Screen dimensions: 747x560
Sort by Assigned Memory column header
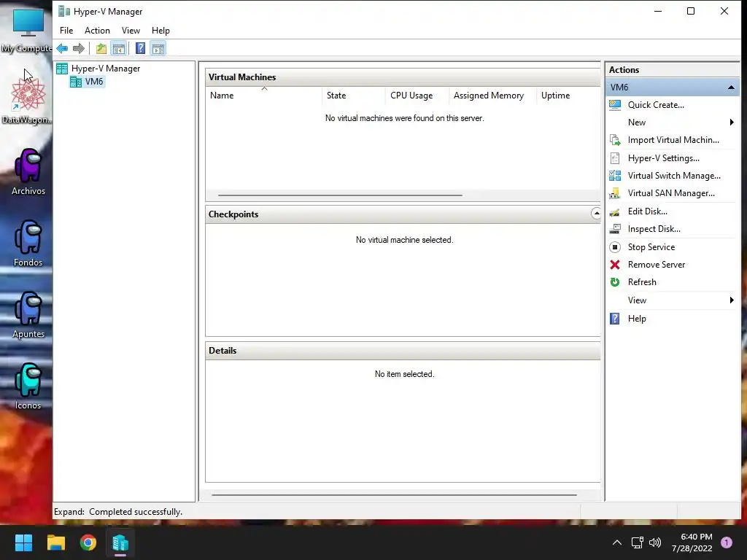(493, 96)
